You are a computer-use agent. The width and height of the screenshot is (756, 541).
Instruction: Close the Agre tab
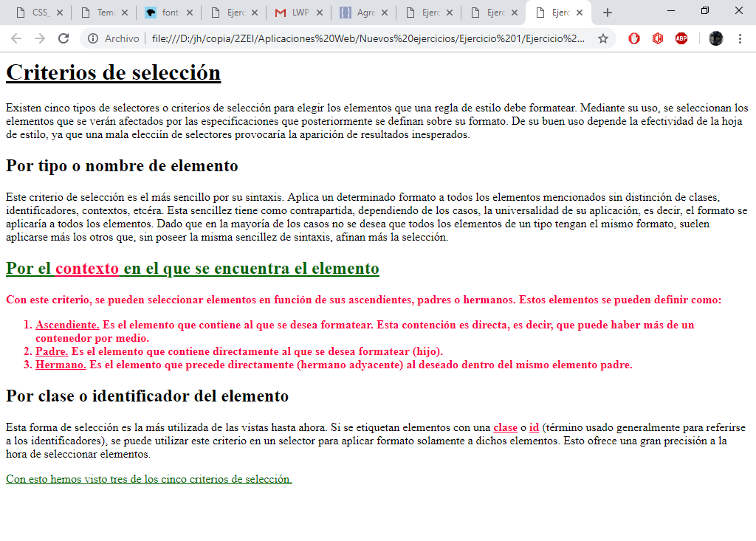[x=384, y=13]
